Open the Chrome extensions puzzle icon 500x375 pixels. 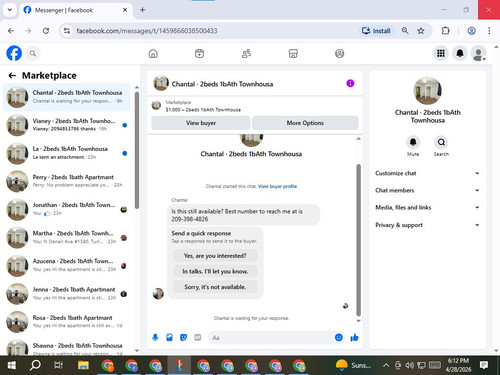point(445,31)
